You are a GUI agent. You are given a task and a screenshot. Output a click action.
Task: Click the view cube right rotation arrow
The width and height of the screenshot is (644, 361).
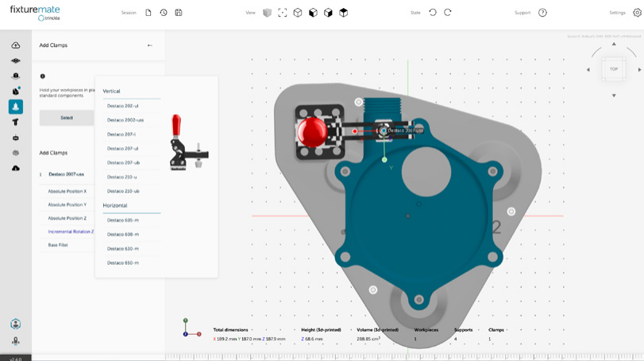(639, 70)
